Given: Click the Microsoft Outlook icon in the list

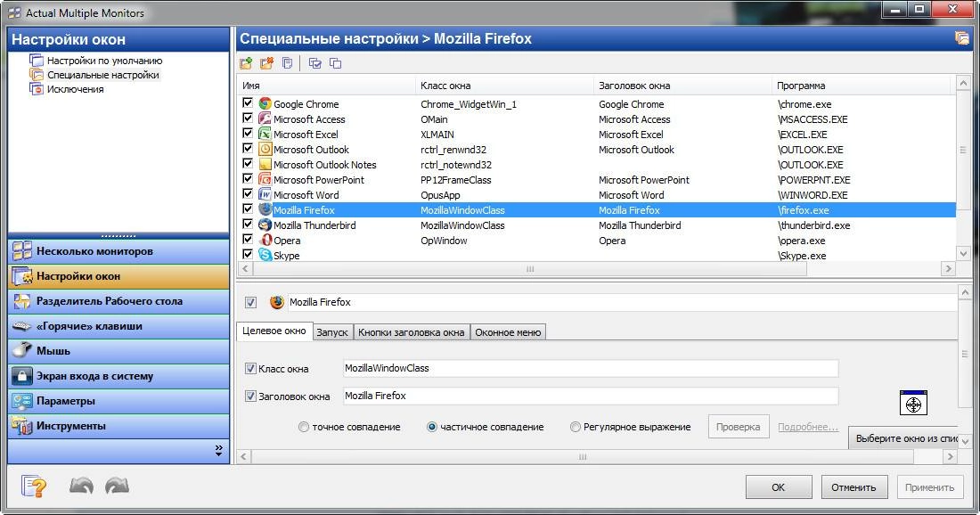Looking at the screenshot, I should (265, 149).
